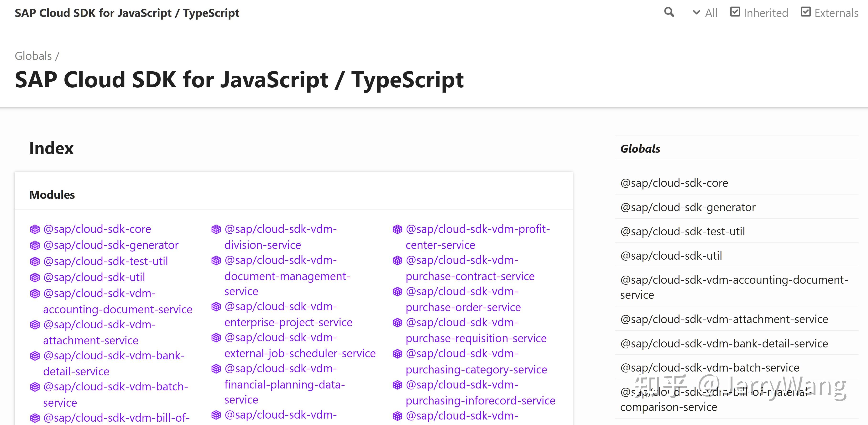Click module icon beside @sap/cloud-sdk-test-util
The width and height of the screenshot is (868, 425).
tap(35, 262)
